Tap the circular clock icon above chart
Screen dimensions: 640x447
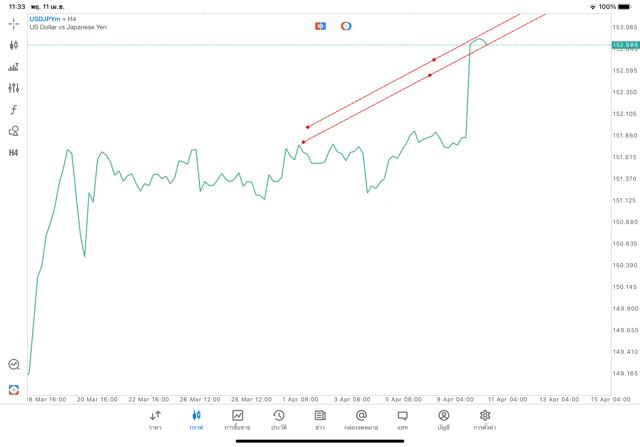[346, 26]
